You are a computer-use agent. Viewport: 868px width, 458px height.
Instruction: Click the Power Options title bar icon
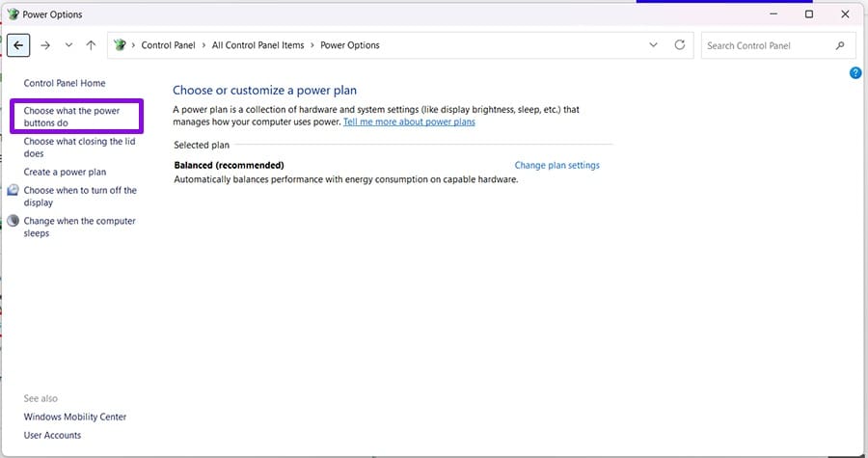click(x=13, y=14)
